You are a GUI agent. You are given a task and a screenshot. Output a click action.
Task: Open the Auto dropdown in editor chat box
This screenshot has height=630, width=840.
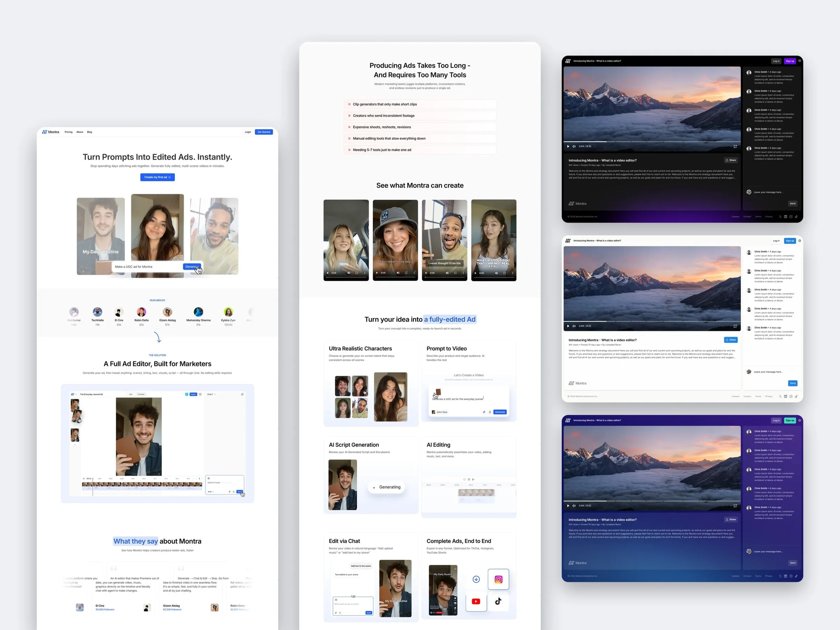pyautogui.click(x=211, y=492)
